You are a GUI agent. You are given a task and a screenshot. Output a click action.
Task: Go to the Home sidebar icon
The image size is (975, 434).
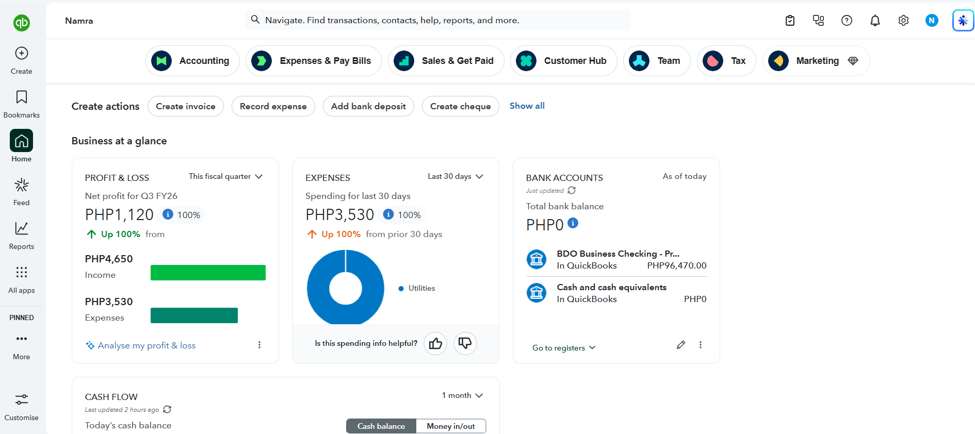click(21, 141)
